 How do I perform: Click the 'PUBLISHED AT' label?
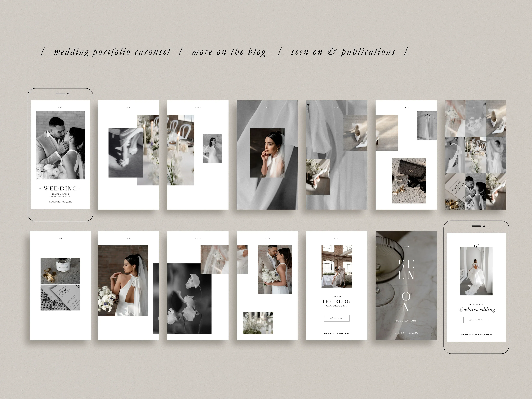coord(476,304)
